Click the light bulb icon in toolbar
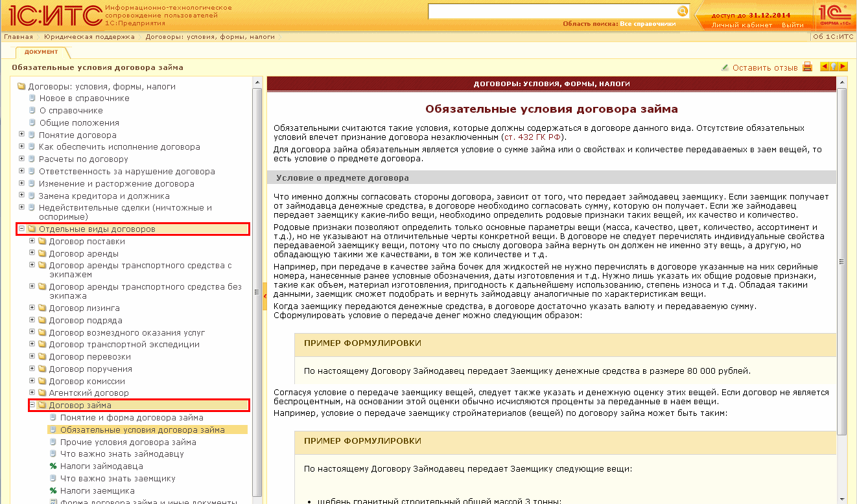The width and height of the screenshot is (857, 504). 834,67
